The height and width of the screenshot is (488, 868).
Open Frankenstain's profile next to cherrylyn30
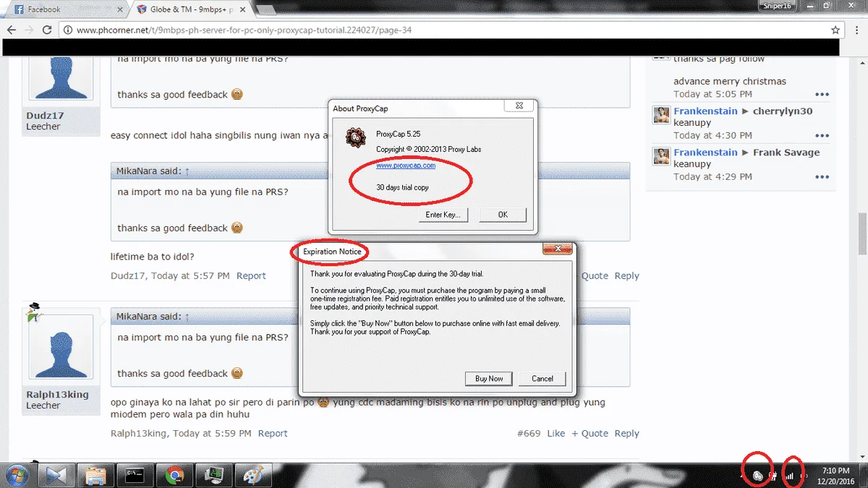[705, 111]
